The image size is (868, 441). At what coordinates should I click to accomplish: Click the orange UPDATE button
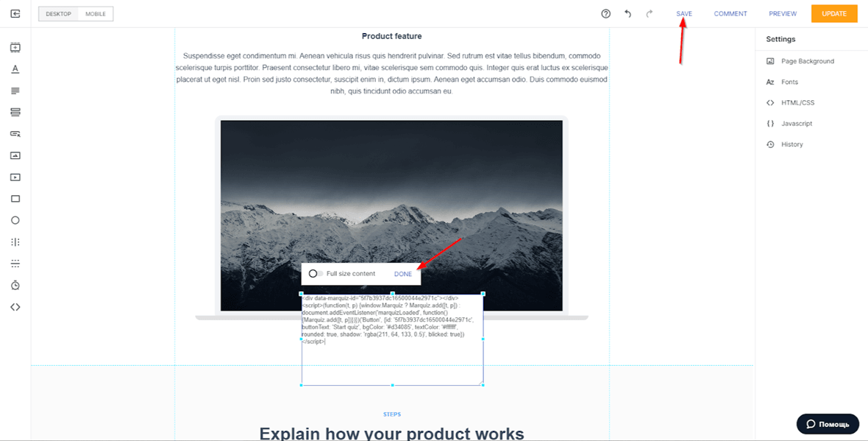[x=833, y=14]
